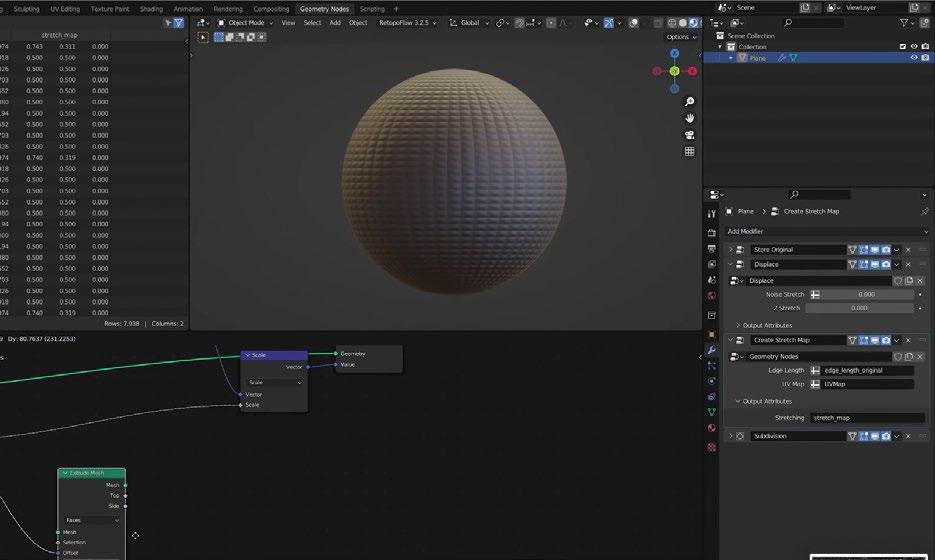Viewport: 935px width, 560px height.
Task: Toggle Collection exclude checkbox in outliner
Action: [x=902, y=46]
